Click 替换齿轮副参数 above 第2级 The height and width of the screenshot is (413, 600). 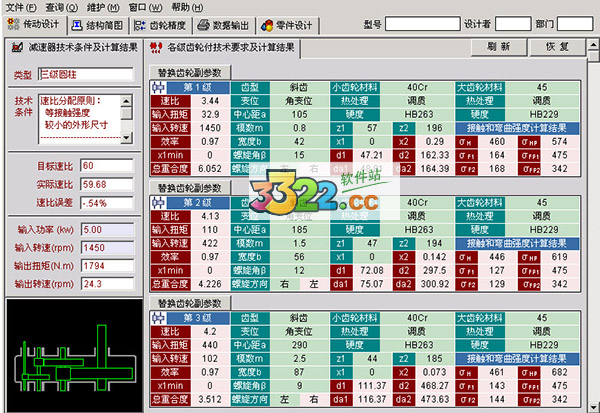click(x=189, y=188)
